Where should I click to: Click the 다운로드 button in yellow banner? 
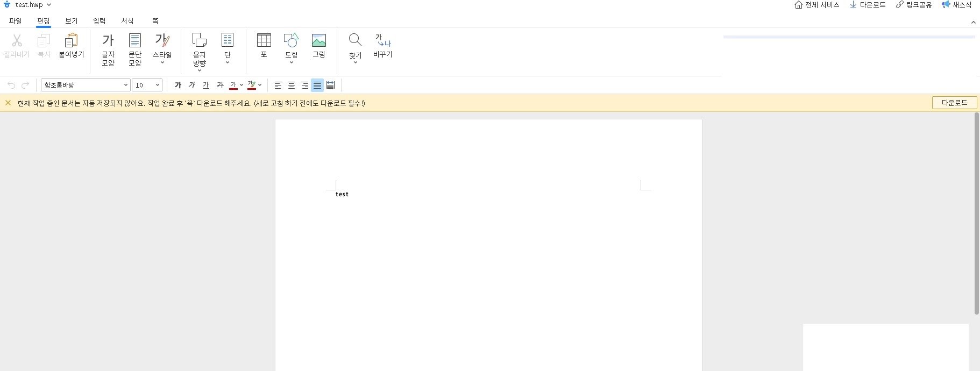954,103
